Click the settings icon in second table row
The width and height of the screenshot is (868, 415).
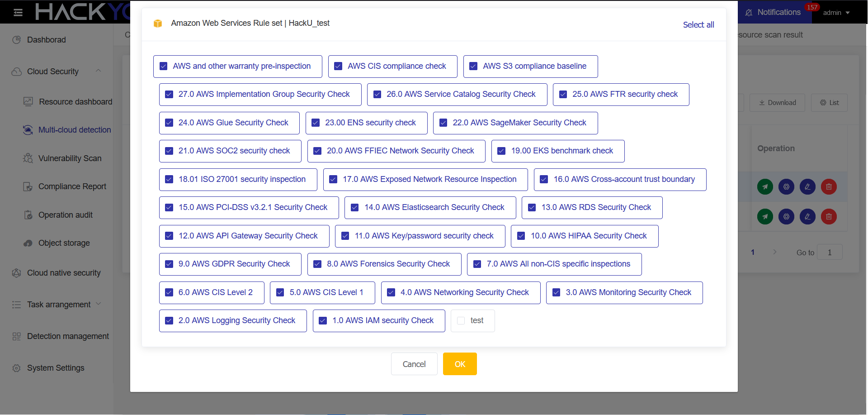pyautogui.click(x=786, y=216)
